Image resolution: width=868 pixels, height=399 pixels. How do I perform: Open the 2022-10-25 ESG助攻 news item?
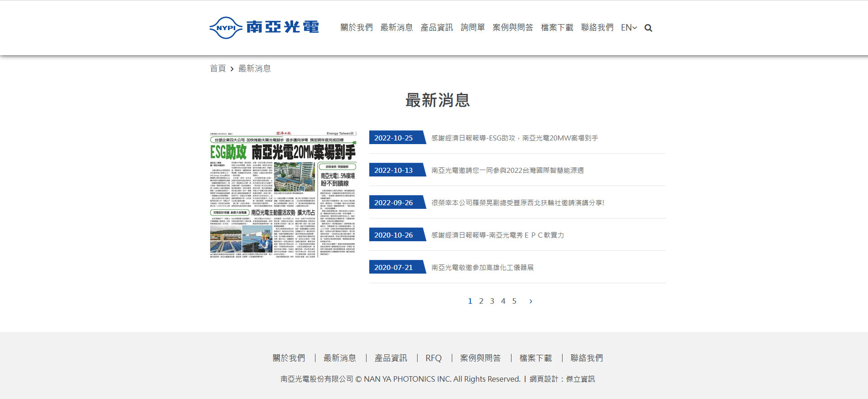coord(515,138)
